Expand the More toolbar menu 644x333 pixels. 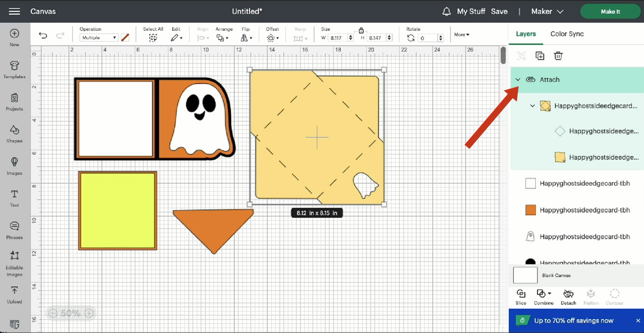tap(462, 34)
